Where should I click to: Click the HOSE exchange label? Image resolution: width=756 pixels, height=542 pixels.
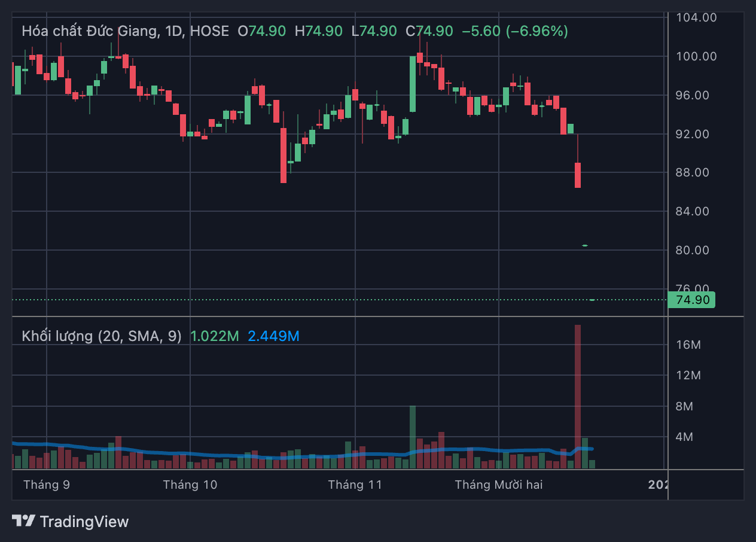click(x=209, y=31)
